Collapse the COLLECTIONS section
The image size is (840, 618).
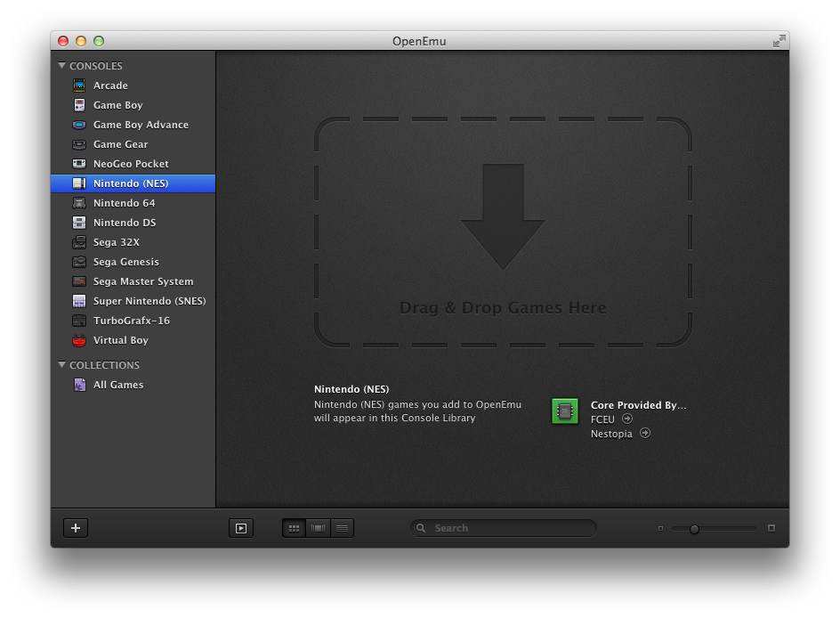pyautogui.click(x=62, y=364)
